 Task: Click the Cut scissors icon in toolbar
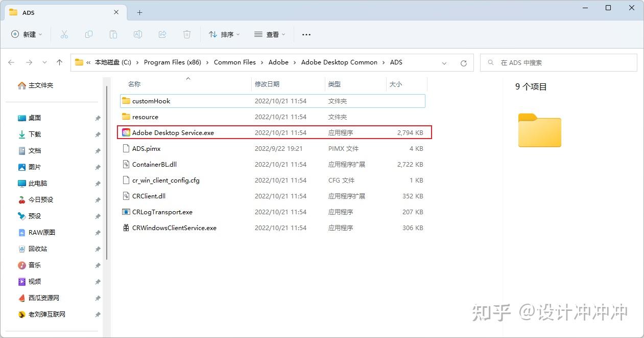[x=64, y=34]
